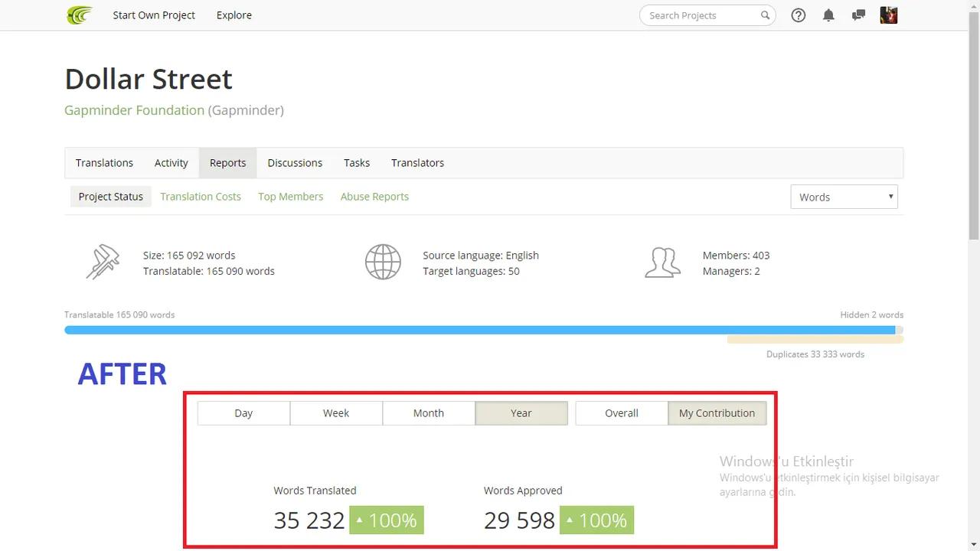Open the help question-mark icon
Screen dimensions: 980x551
[799, 15]
